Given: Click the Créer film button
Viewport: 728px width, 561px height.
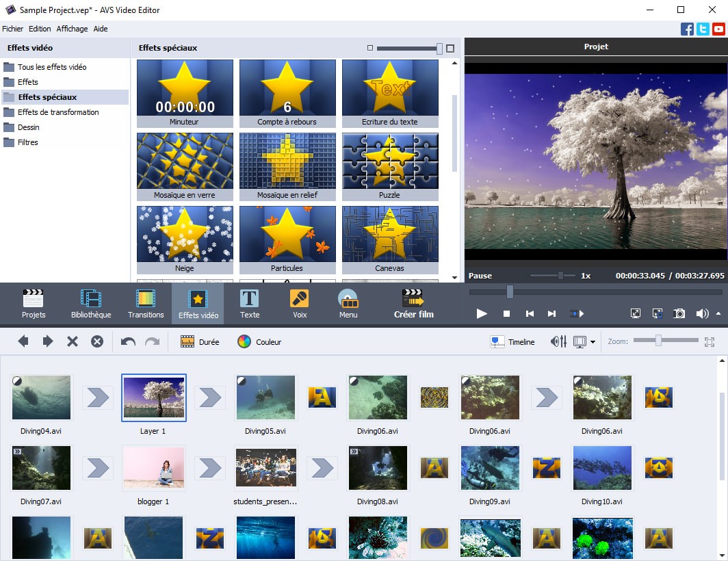Looking at the screenshot, I should tap(414, 304).
